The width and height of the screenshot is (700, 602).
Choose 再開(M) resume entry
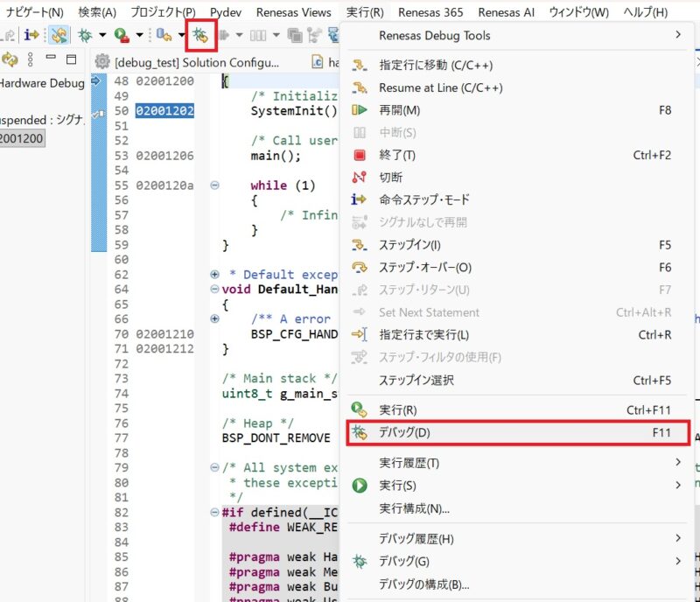coord(399,110)
